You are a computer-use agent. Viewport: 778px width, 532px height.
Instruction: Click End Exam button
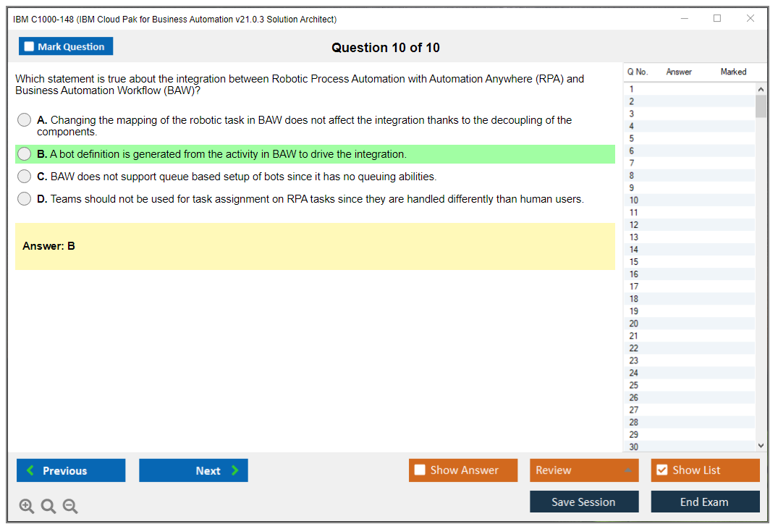click(704, 502)
